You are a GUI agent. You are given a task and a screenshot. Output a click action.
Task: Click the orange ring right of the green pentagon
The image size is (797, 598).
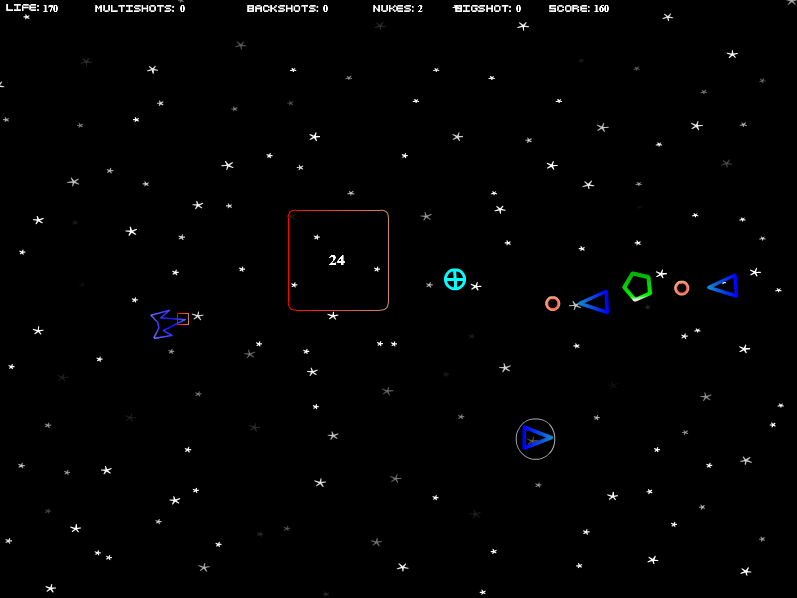pos(682,288)
